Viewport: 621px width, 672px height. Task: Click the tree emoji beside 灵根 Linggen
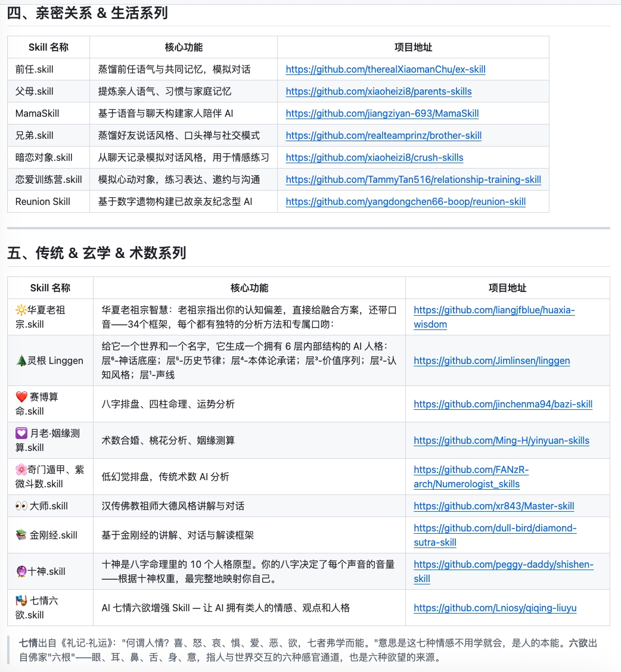(21, 360)
